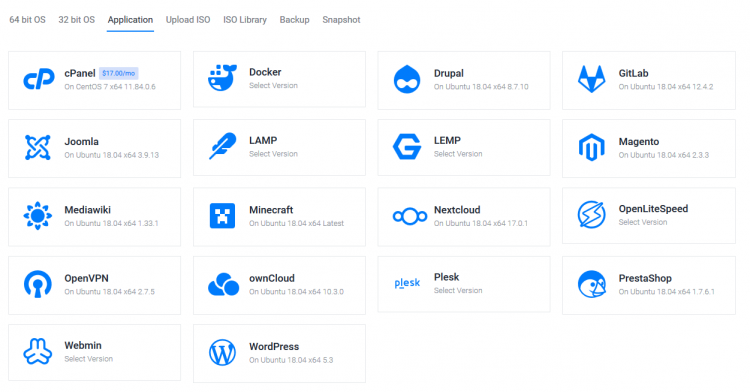Image resolution: width=750 pixels, height=392 pixels.
Task: Click the ownCloud cloud icon
Action: pos(223,284)
